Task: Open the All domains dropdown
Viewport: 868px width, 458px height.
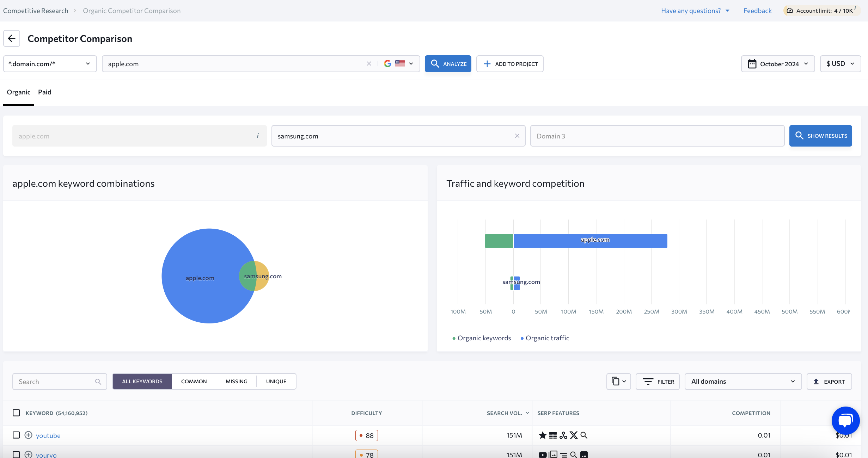Action: pyautogui.click(x=743, y=382)
